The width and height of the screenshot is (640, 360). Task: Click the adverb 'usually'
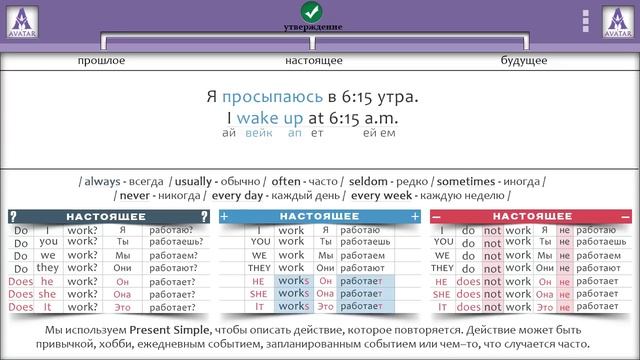[193, 182]
